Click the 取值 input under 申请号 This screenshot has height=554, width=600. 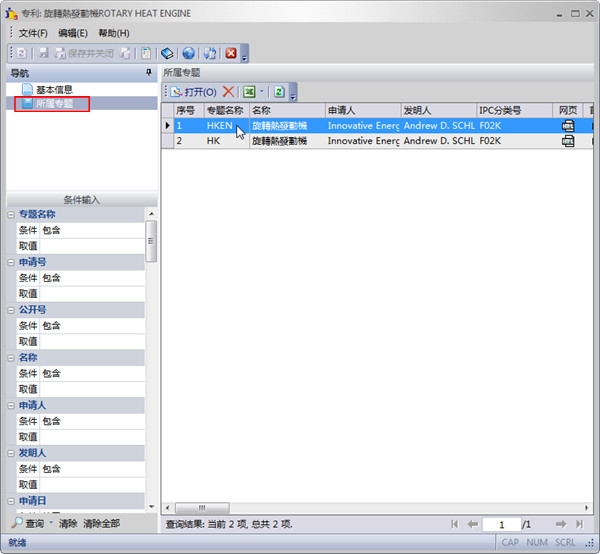click(92, 294)
